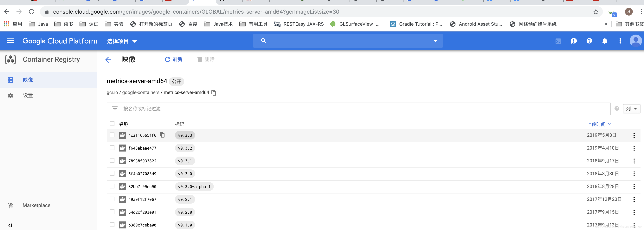Open the RESTEasy JAX-RS bookmark
This screenshot has width=644, height=230.
299,24
